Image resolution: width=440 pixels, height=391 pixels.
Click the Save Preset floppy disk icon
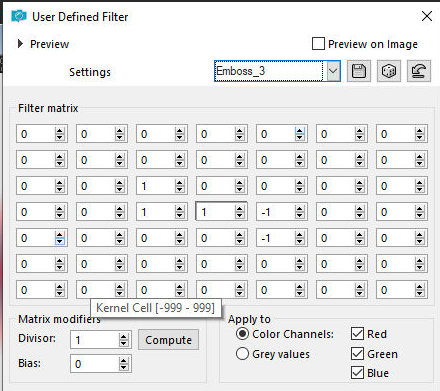tap(359, 71)
